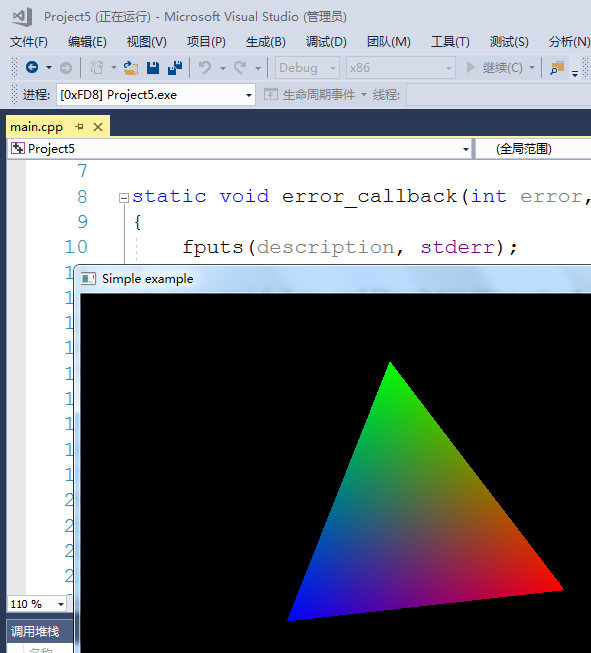Screen dimensions: 591x653
Task: Click the 调用堆栈 panel header
Action: [35, 631]
